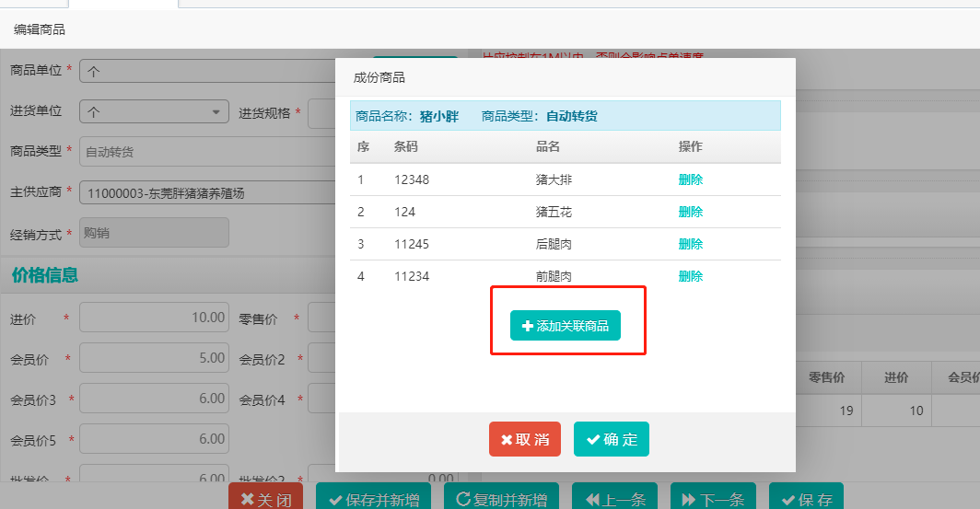
Task: Remove the 前腿肉 item
Action: (x=690, y=276)
